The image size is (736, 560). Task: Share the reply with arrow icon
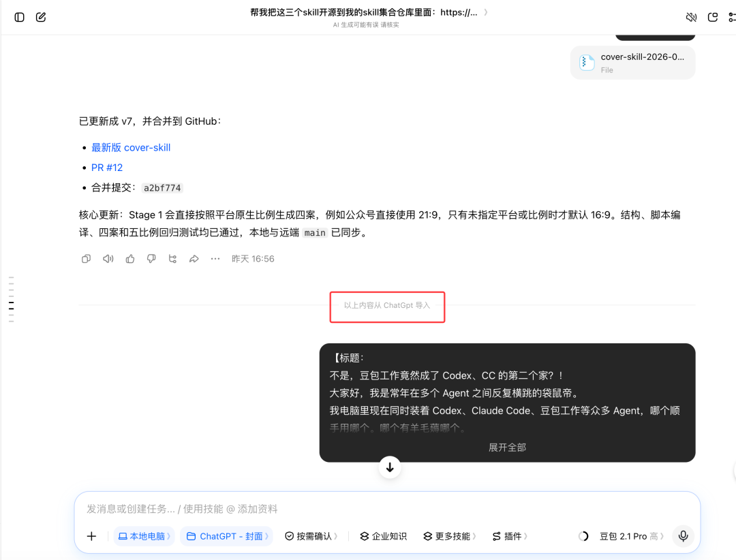click(x=194, y=259)
